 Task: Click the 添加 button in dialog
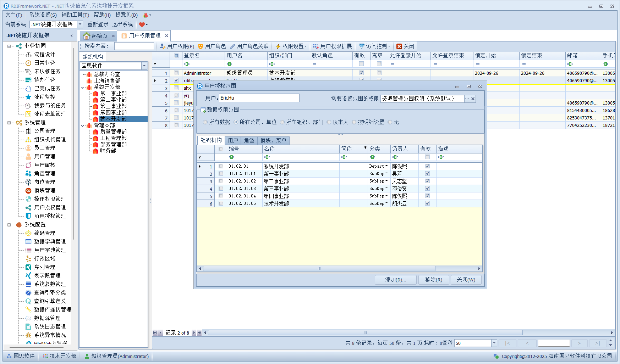pos(395,280)
